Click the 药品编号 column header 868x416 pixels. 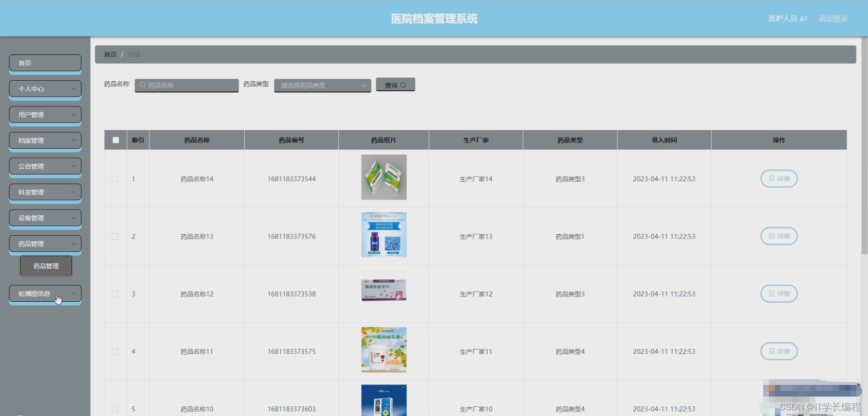pos(291,140)
